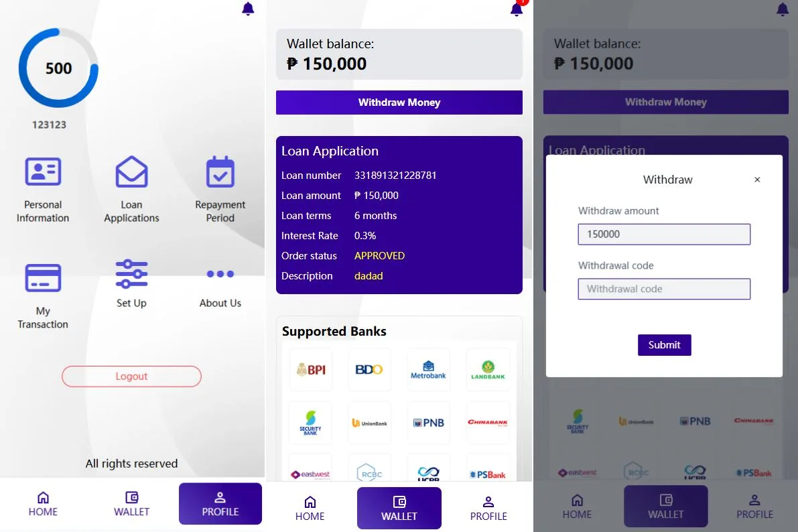Open the Set Up sliders icon

coord(131,274)
